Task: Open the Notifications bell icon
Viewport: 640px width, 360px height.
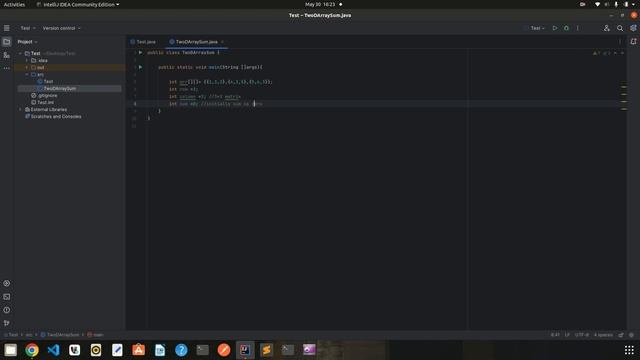Action: click(633, 42)
